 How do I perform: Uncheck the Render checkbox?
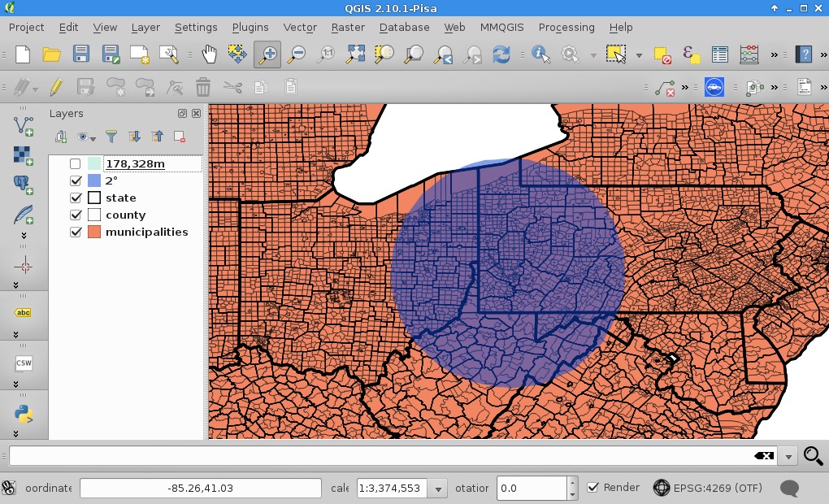point(593,488)
